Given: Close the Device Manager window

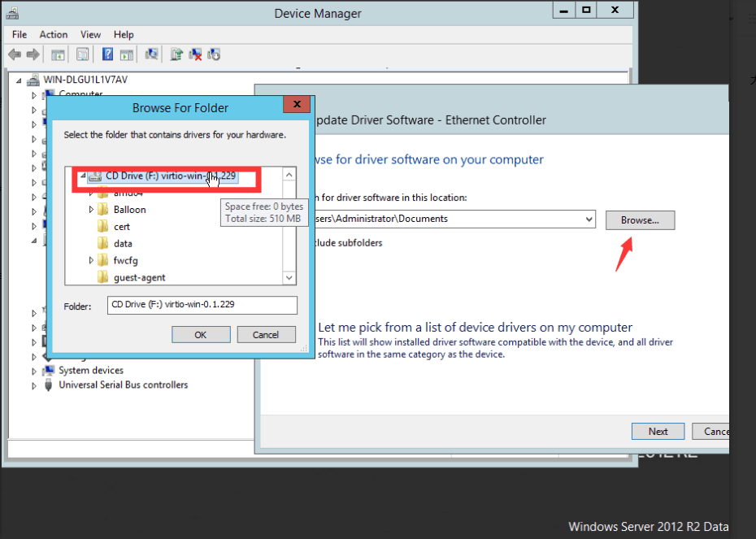Looking at the screenshot, I should tap(615, 10).
